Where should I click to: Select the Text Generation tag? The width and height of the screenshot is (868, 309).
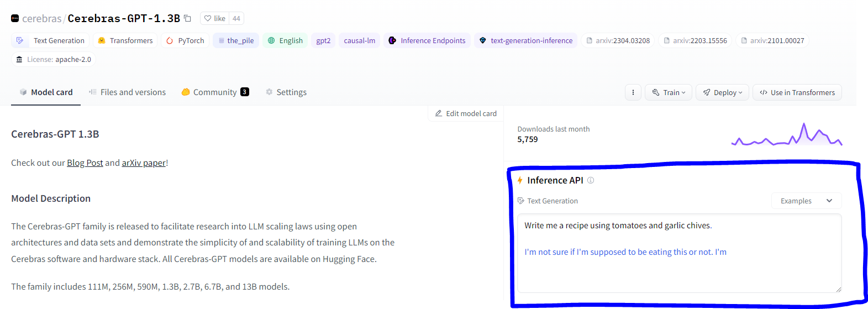pyautogui.click(x=50, y=40)
